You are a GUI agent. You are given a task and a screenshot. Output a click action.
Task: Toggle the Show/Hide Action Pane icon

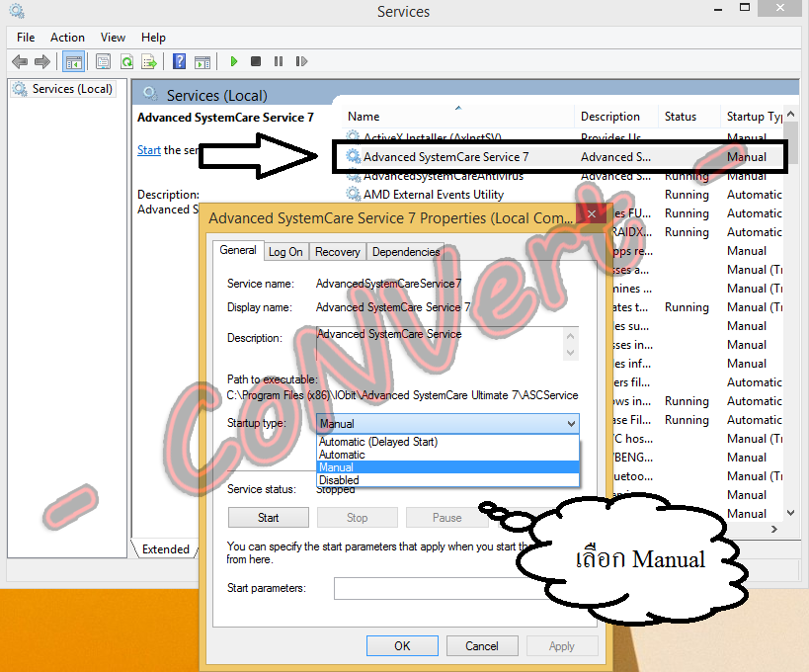[x=202, y=62]
